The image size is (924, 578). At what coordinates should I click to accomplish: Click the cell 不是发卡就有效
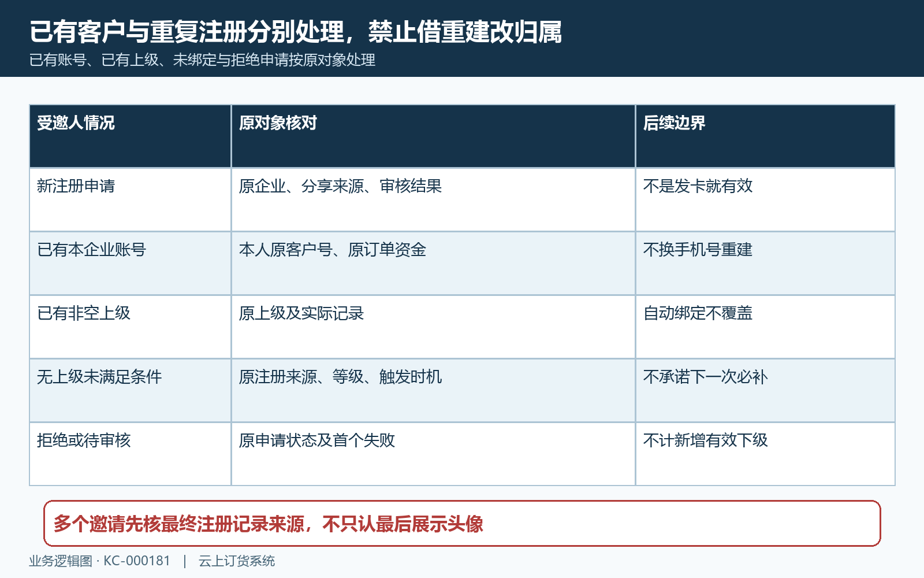(x=765, y=200)
